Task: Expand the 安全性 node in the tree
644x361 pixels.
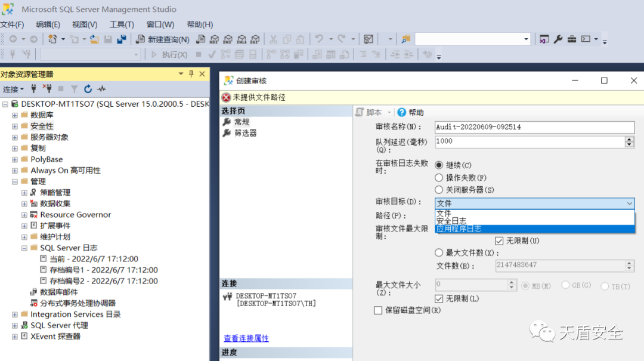Action: 15,126
